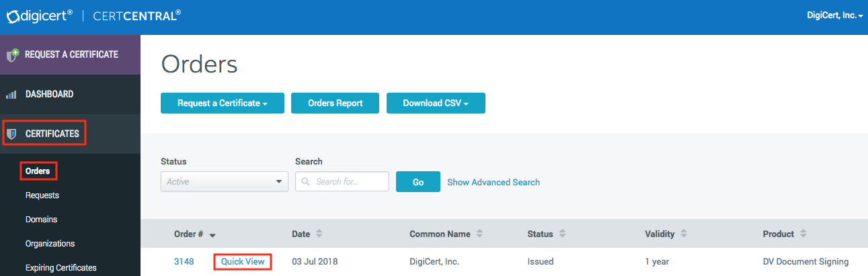Sort orders by the Date column arrows
Screen dimensions: 868x276
pos(319,234)
